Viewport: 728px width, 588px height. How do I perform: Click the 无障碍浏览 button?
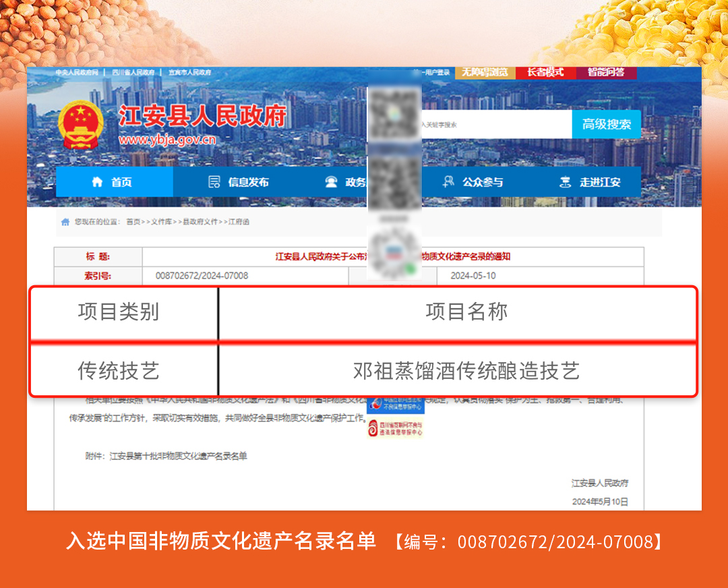[485, 72]
